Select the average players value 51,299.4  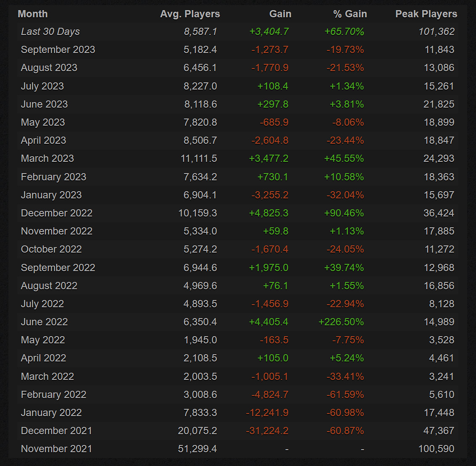click(197, 449)
